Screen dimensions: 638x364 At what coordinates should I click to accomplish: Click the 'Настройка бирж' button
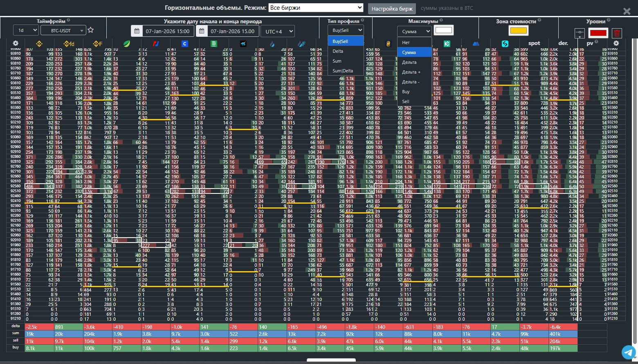[x=392, y=9]
